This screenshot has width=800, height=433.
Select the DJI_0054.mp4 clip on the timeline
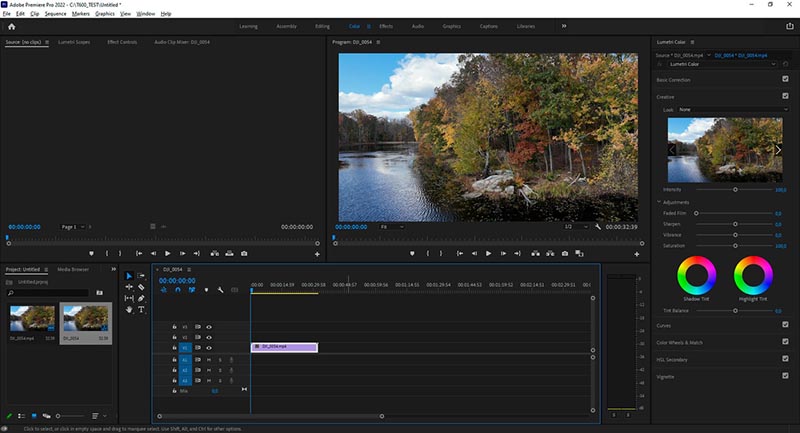click(x=284, y=347)
